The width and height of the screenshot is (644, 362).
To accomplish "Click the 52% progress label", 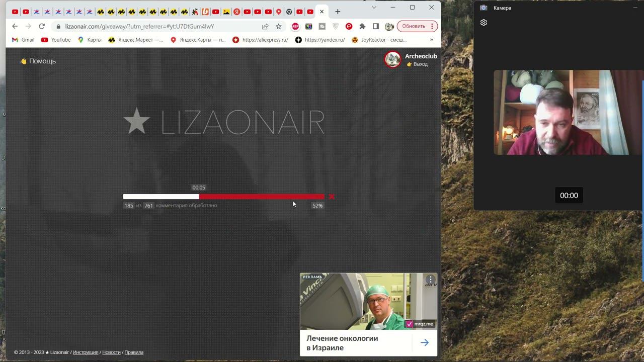I will 317,206.
